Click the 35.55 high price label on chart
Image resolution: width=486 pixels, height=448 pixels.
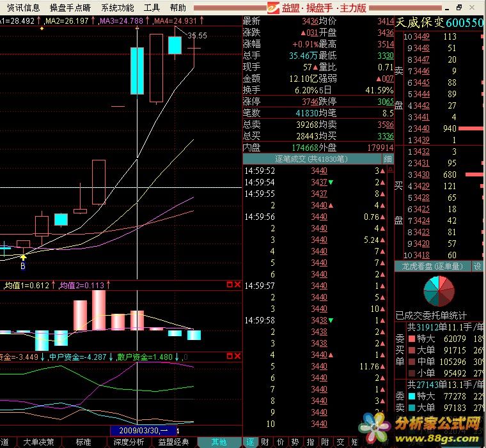coord(197,36)
